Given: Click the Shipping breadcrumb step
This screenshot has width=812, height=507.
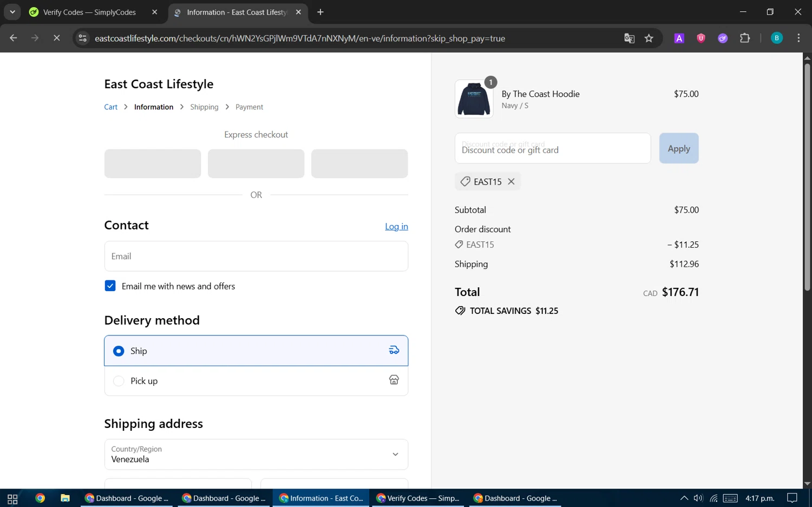Looking at the screenshot, I should click(x=204, y=107).
